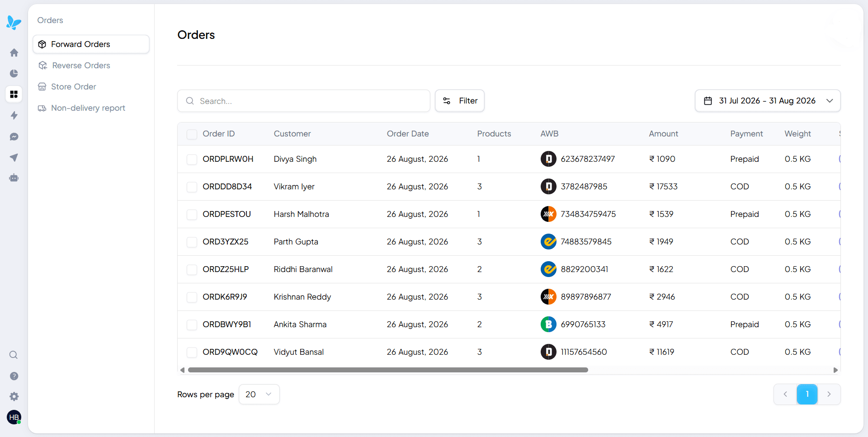Click amount ₹ 17533

pyautogui.click(x=663, y=187)
